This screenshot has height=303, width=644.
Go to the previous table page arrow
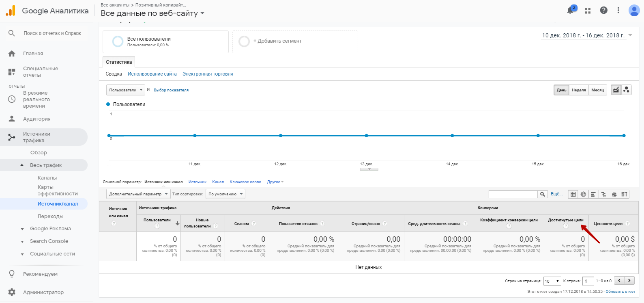(x=619, y=280)
